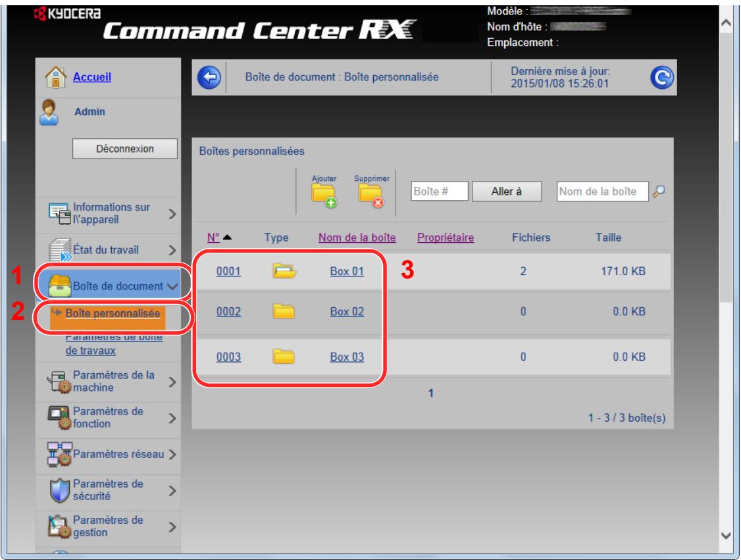Screen dimensions: 741x560
Task: Click the Déconnexion button
Action: click(x=125, y=149)
